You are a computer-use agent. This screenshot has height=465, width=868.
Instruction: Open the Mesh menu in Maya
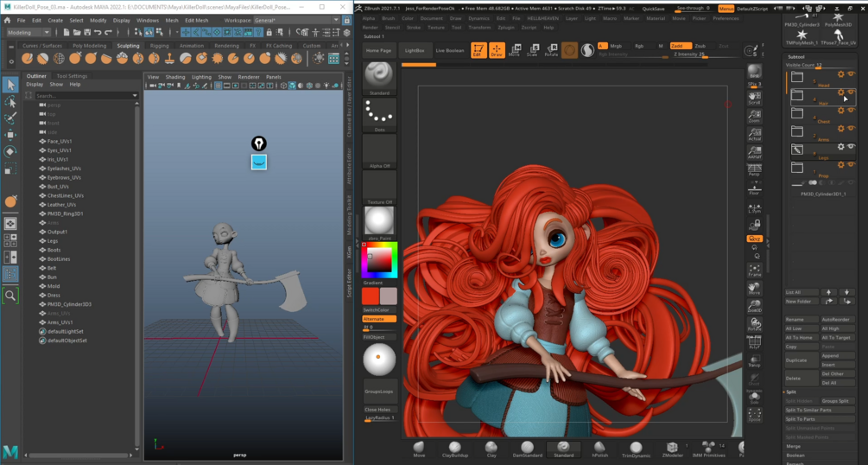(x=172, y=21)
